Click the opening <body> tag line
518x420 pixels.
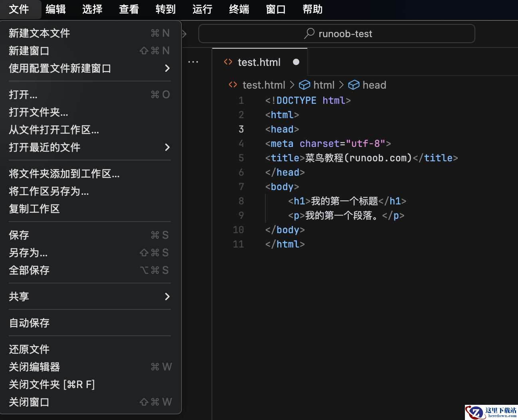tap(282, 187)
